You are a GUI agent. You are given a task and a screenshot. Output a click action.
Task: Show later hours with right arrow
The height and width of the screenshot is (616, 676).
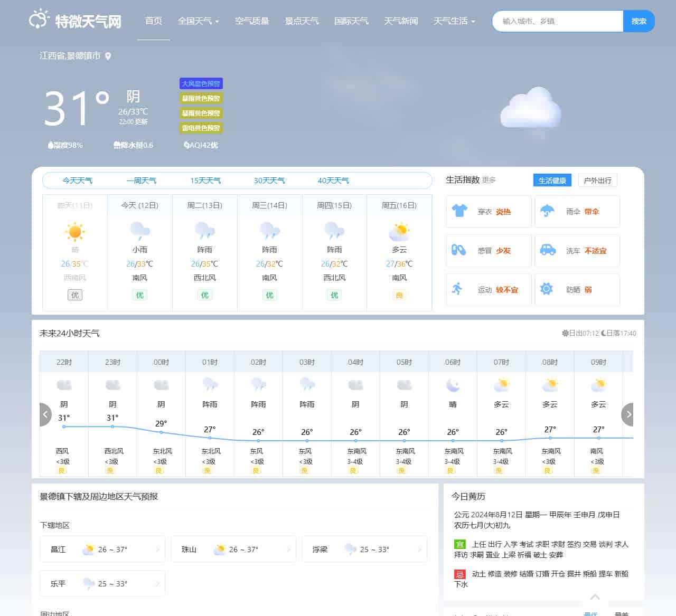coord(627,415)
